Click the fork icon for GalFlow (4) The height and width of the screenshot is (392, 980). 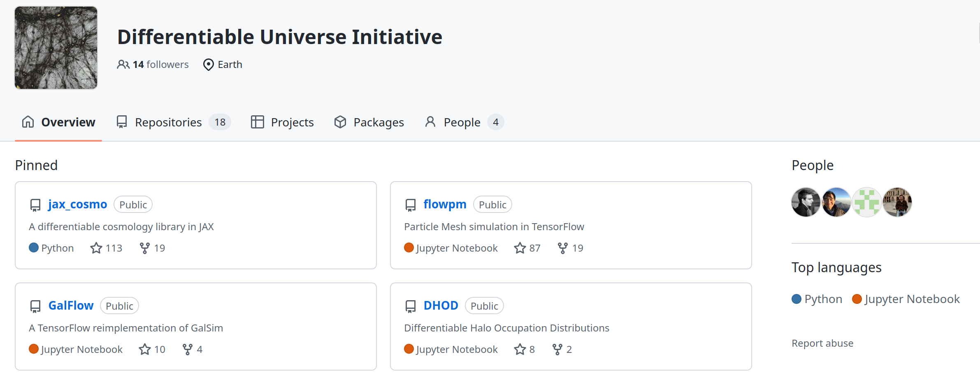(x=188, y=349)
